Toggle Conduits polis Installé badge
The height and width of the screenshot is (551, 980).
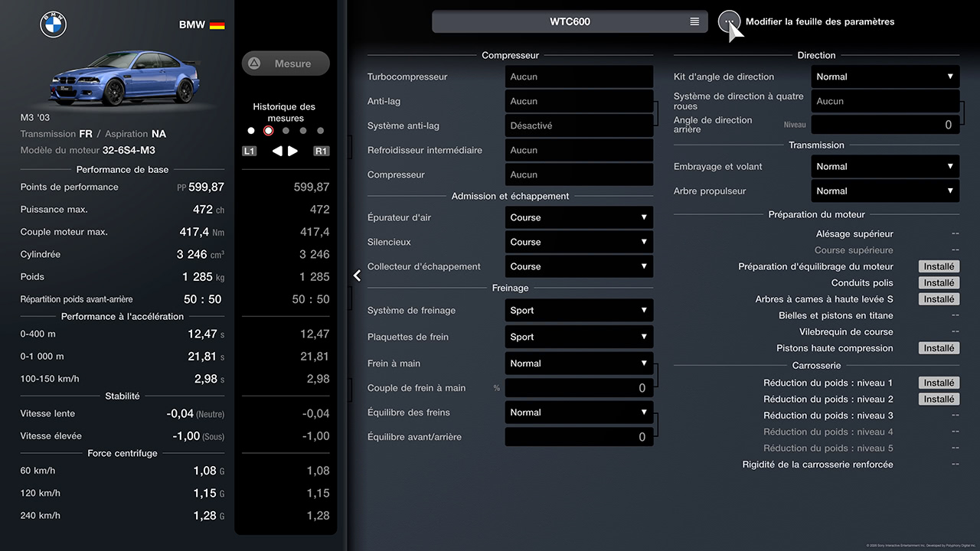click(x=939, y=283)
